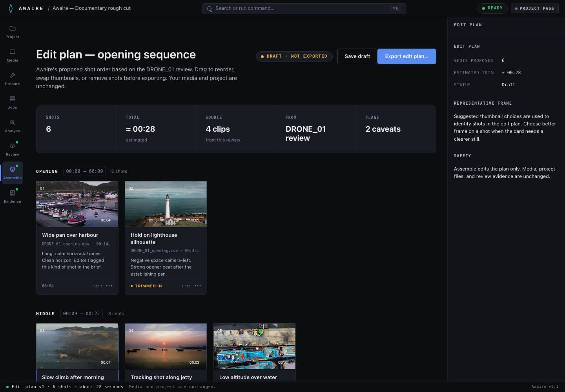The image size is (565, 392).
Task: Open more options on Hold on lighthouse silhouette card
Action: click(x=198, y=286)
